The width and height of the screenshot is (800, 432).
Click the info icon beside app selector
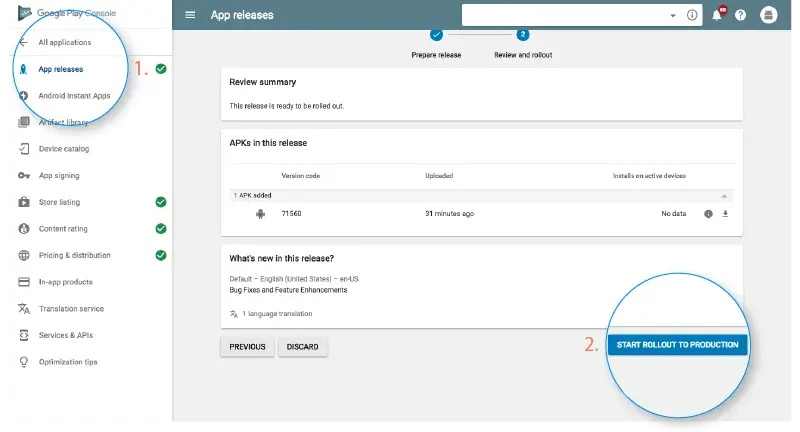pyautogui.click(x=692, y=15)
